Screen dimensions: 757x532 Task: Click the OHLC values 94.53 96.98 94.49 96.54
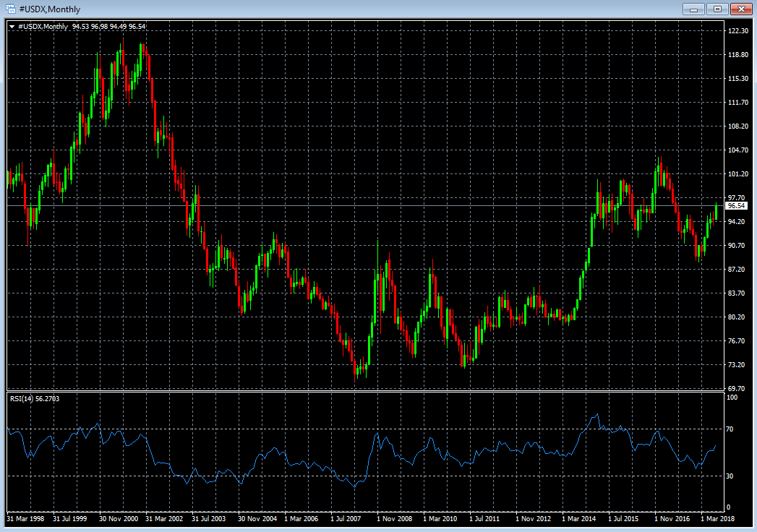click(x=108, y=27)
